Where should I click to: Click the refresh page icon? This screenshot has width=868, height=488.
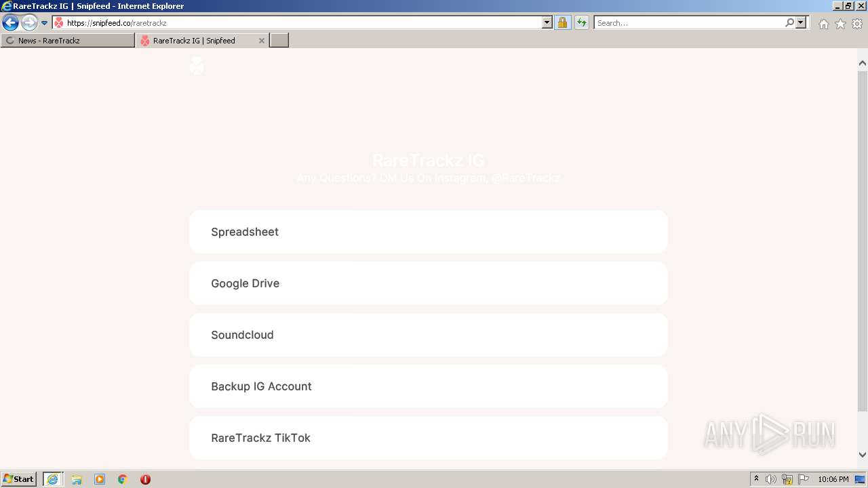(x=582, y=23)
